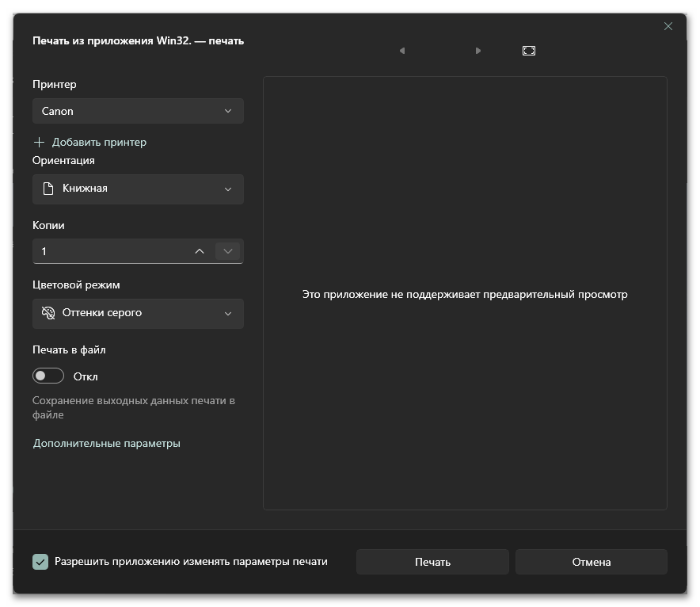Click the plus icon beside Добавить принтер

(x=40, y=143)
